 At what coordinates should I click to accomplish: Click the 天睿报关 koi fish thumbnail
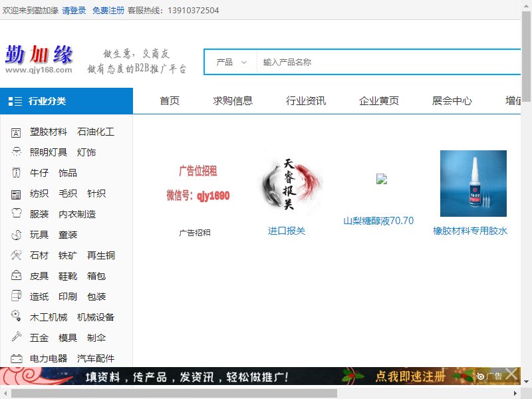tap(290, 184)
